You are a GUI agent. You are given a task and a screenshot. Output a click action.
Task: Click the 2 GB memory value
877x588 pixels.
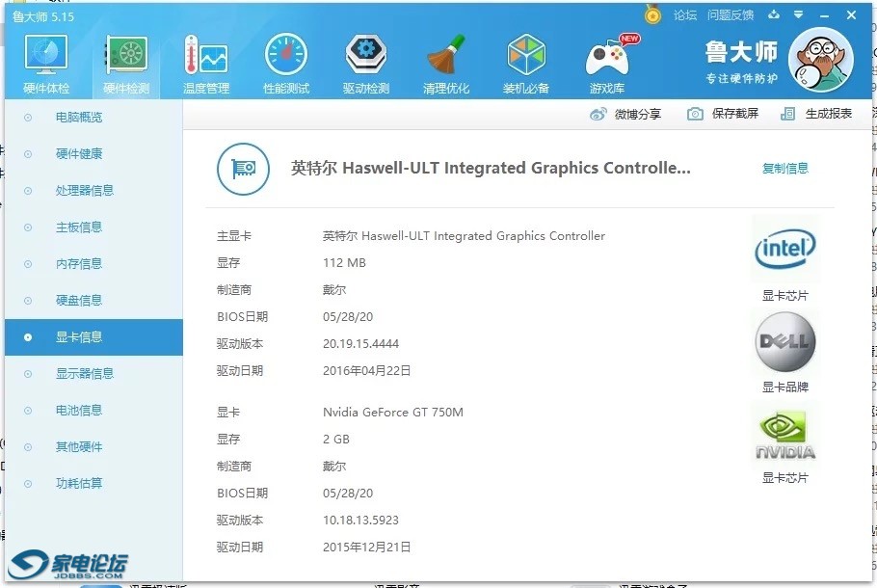point(335,440)
